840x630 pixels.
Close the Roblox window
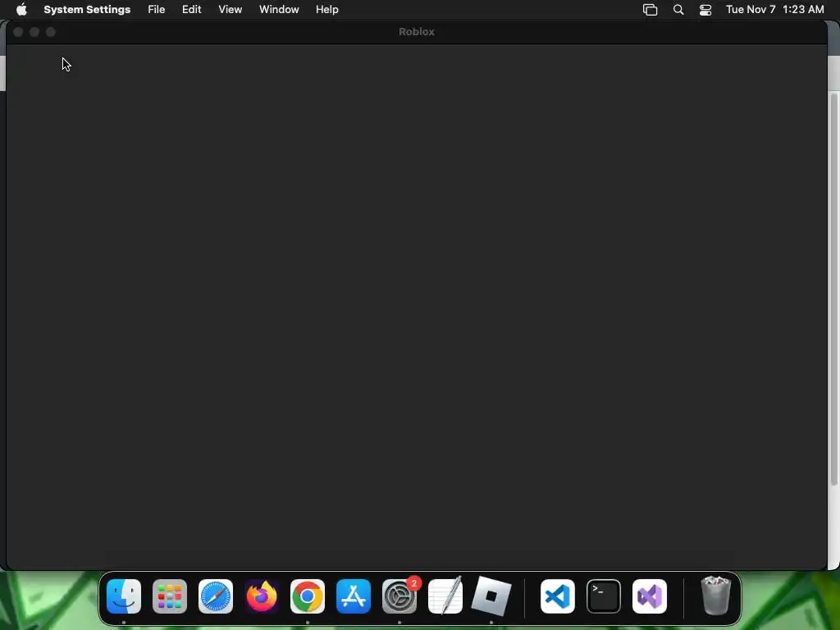[18, 32]
